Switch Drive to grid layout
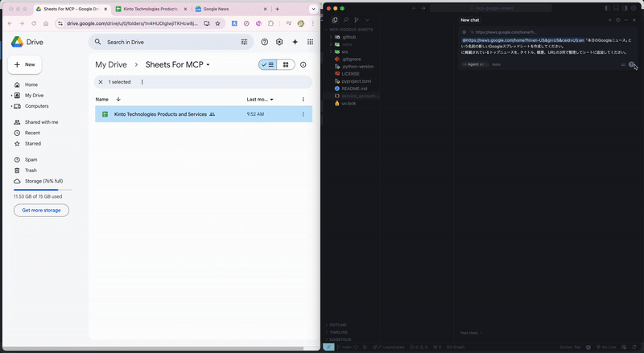This screenshot has height=353, width=644. point(286,64)
